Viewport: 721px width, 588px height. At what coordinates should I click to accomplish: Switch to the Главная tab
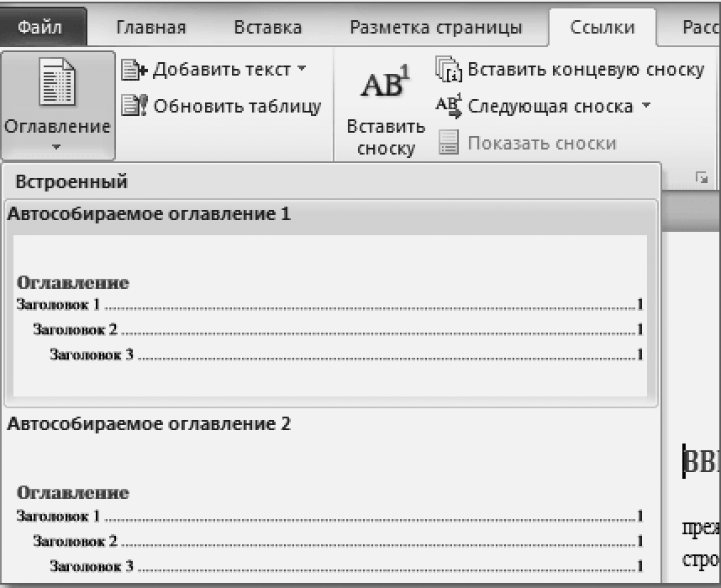click(150, 28)
